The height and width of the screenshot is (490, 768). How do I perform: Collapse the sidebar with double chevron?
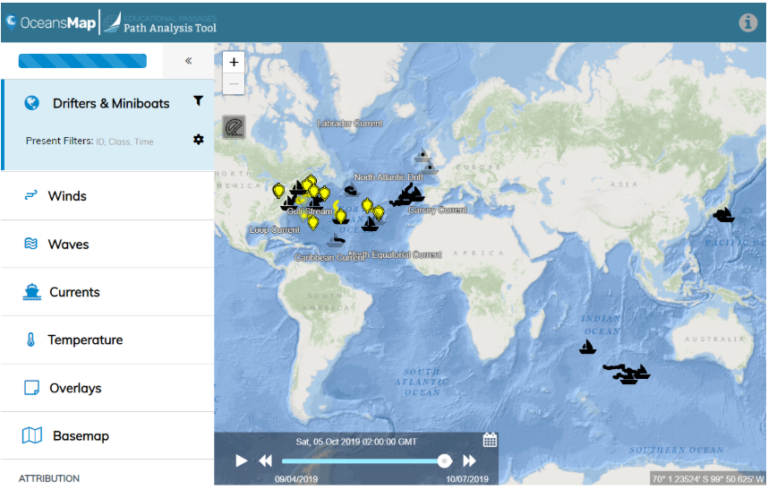(188, 61)
